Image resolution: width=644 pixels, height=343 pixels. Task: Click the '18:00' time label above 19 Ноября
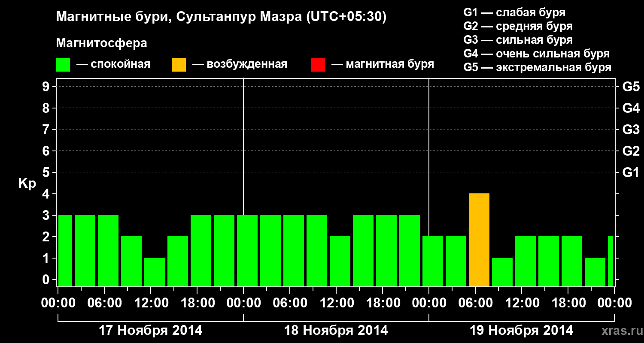tap(568, 303)
